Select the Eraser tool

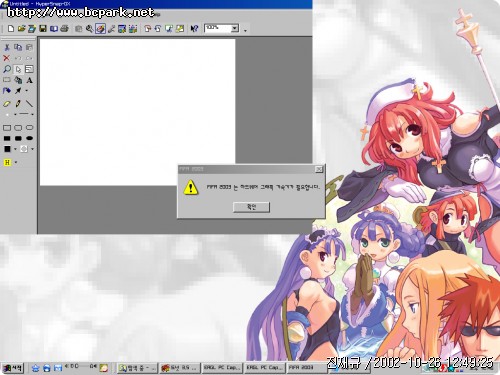[7, 104]
